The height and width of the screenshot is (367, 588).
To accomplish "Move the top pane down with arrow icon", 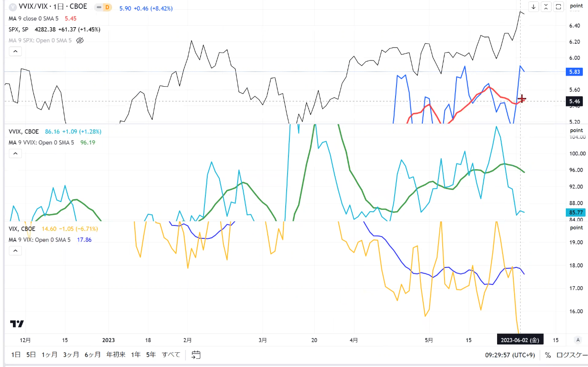I will click(x=534, y=6).
